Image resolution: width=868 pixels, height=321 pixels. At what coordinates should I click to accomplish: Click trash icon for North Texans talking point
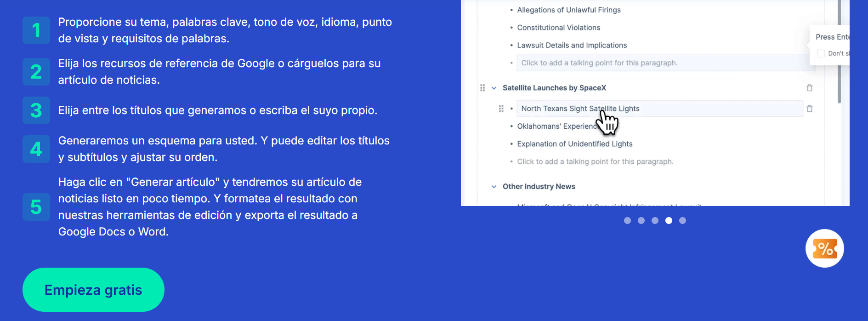click(x=810, y=109)
